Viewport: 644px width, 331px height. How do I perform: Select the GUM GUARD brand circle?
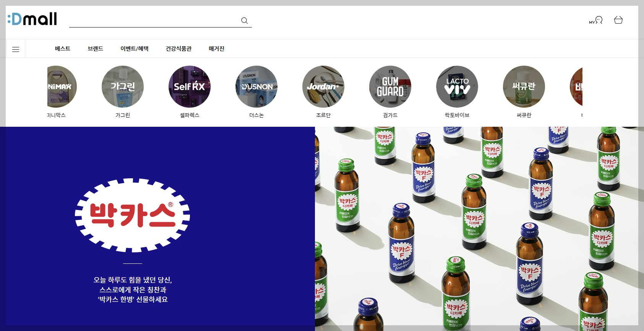390,87
